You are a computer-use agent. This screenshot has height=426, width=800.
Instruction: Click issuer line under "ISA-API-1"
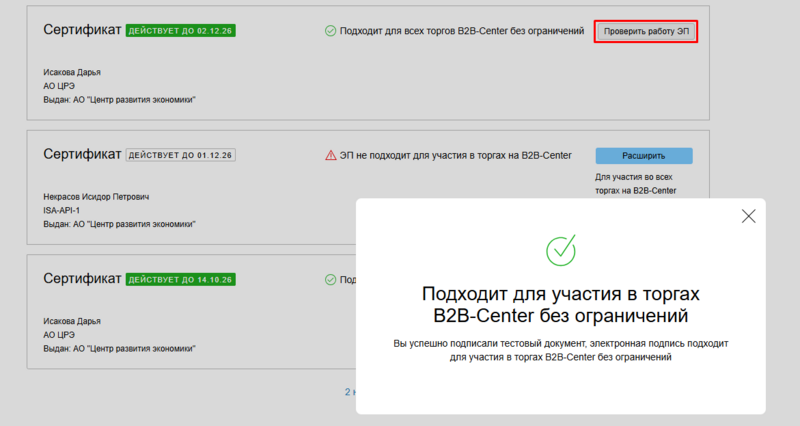click(119, 224)
